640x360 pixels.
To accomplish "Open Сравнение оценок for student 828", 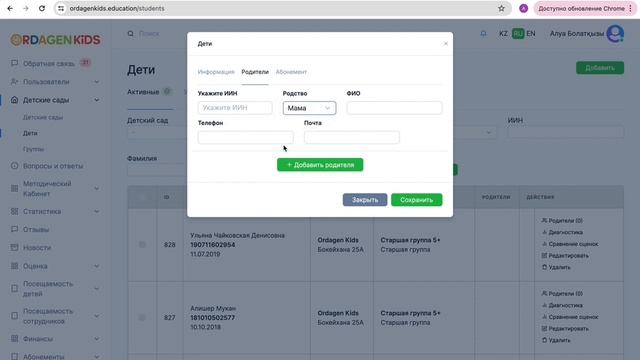I will tap(570, 244).
